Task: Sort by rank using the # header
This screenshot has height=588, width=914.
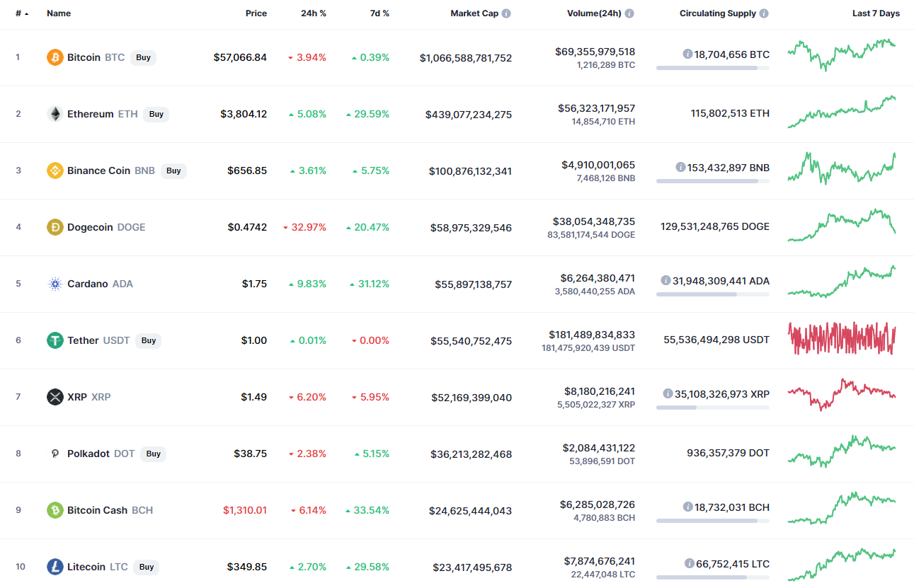Action: (x=23, y=13)
